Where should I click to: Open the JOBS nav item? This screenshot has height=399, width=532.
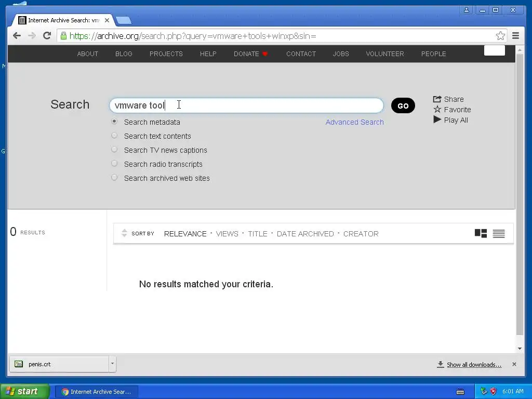click(x=341, y=54)
